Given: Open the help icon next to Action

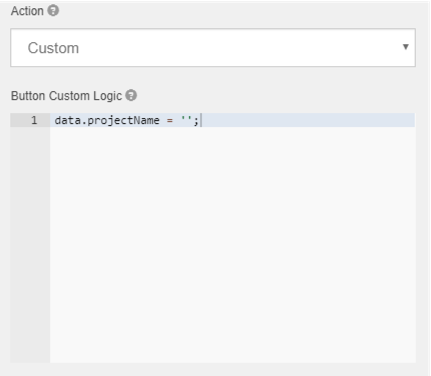Looking at the screenshot, I should coord(53,11).
